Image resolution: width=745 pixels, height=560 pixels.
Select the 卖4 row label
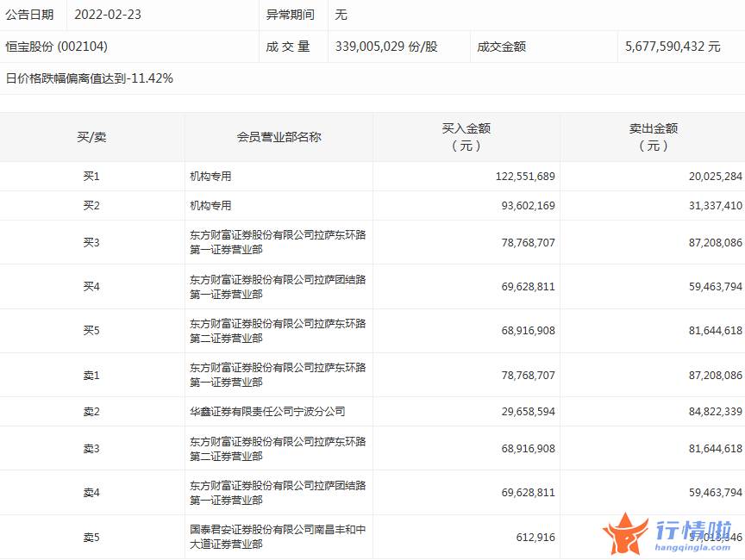coord(91,493)
